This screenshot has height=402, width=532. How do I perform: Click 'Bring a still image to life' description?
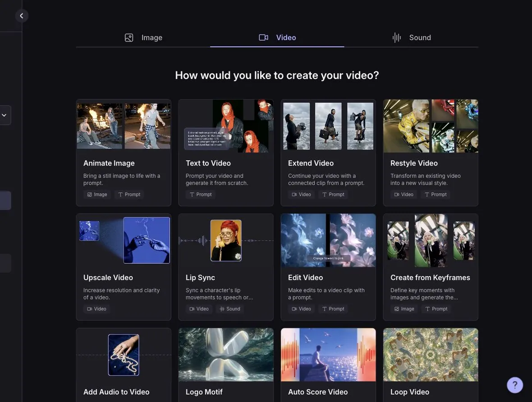pos(122,179)
